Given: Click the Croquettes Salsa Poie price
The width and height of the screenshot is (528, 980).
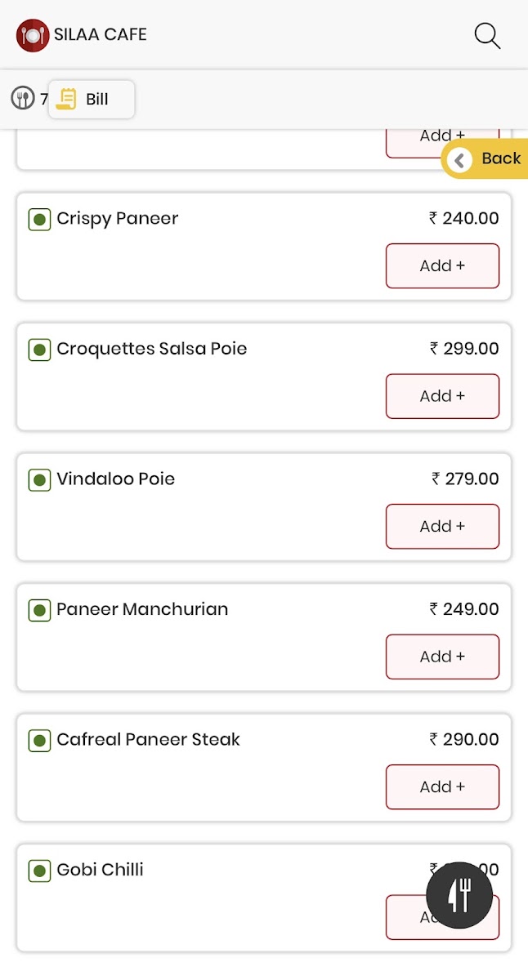Looking at the screenshot, I should 464,349.
